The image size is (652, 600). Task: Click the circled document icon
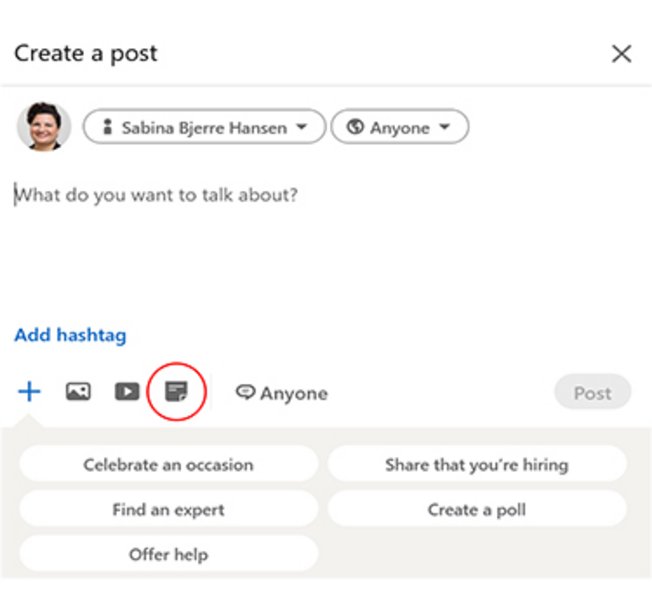(x=176, y=392)
